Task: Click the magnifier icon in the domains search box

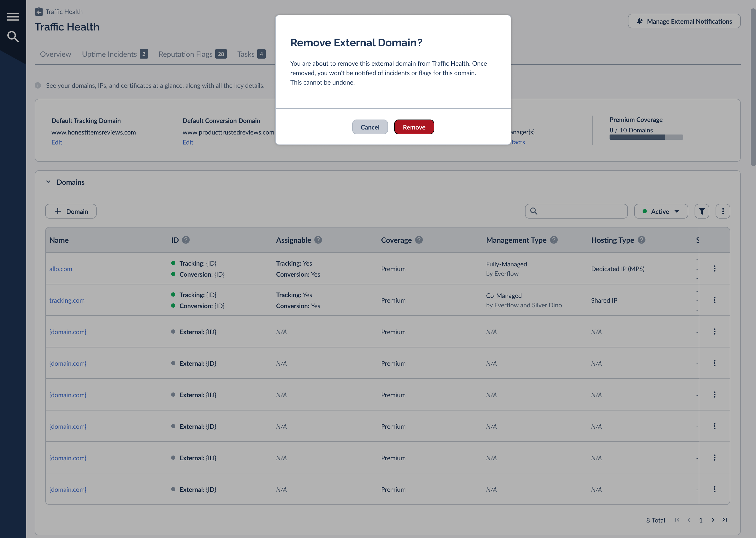Action: [x=534, y=211]
